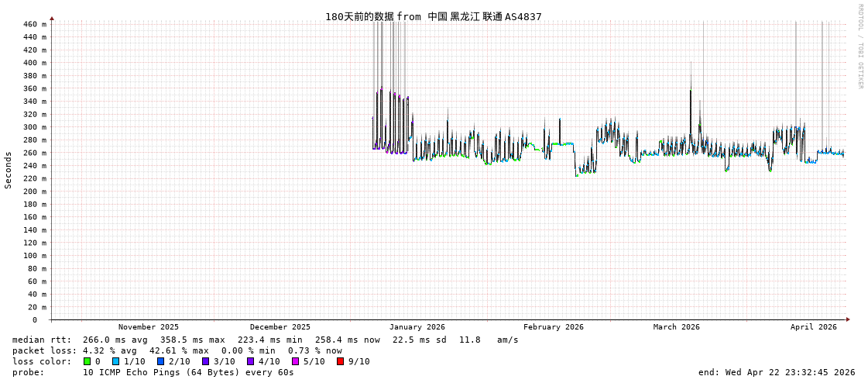Select the February 2026 axis label
This screenshot has height=383, width=868.
click(553, 327)
